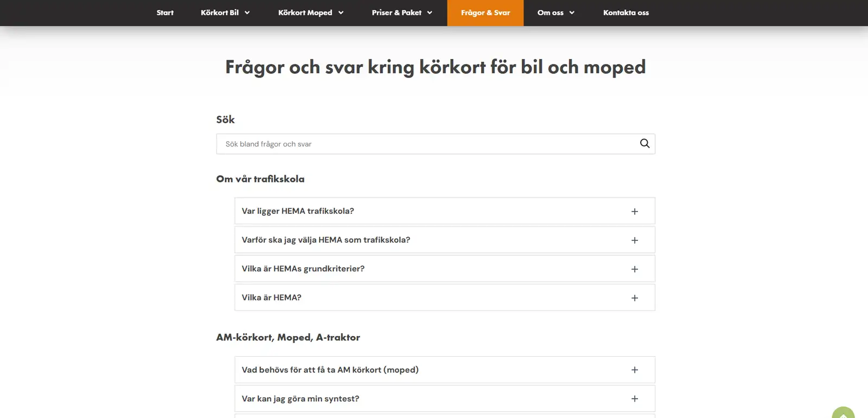Image resolution: width=868 pixels, height=418 pixels.
Task: Show answer for Vad behövs för AM körkort
Action: [x=330, y=370]
